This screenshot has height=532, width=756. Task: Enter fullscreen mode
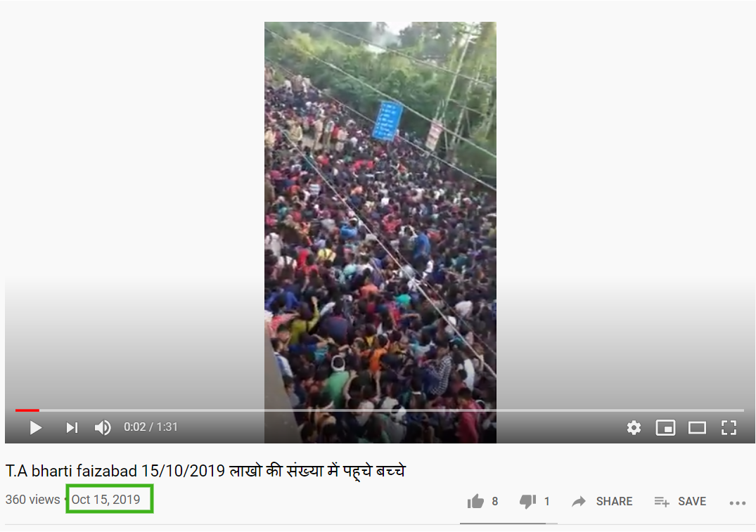[729, 427]
